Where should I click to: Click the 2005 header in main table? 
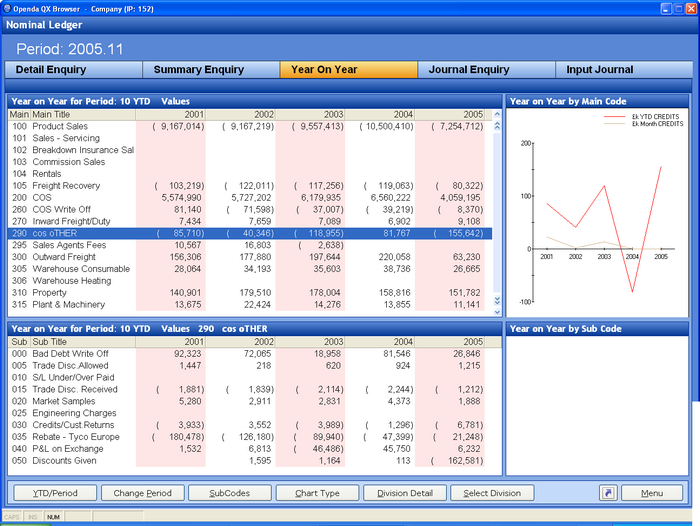pos(450,114)
